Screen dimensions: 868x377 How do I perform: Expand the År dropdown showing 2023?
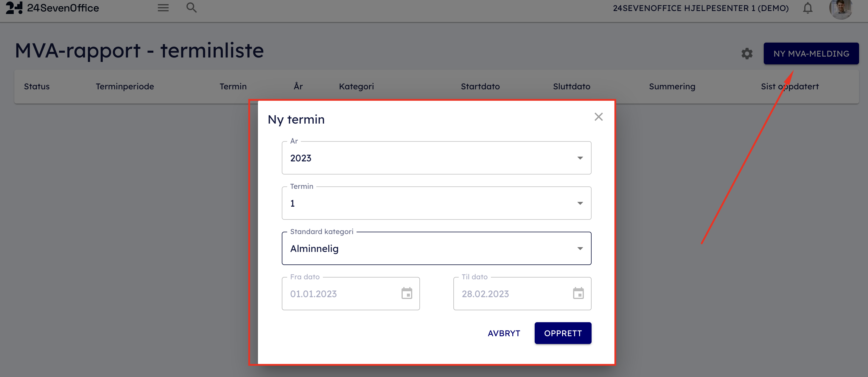(x=436, y=158)
